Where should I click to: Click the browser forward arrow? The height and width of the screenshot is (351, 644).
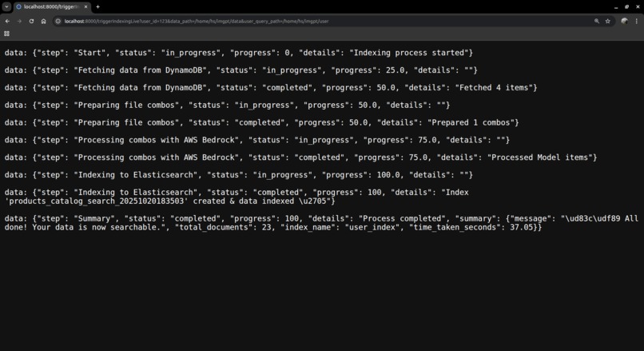pyautogui.click(x=19, y=21)
